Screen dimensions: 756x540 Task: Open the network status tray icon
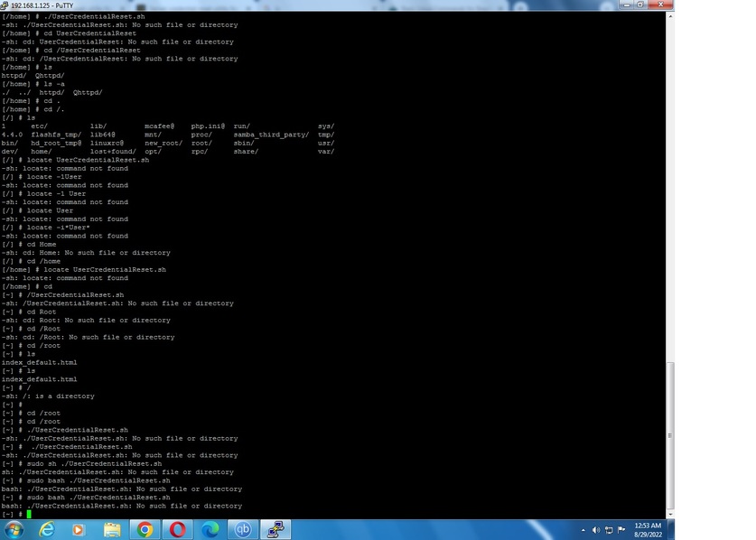pyautogui.click(x=609, y=530)
